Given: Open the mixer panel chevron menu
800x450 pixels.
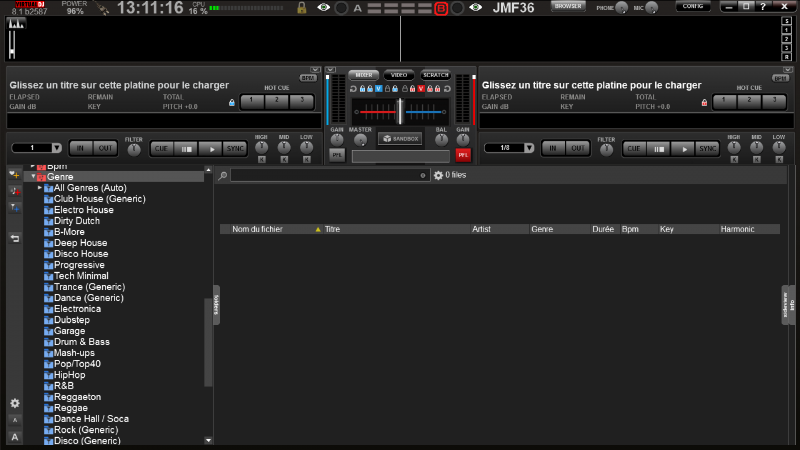Looking at the screenshot, I should [331, 69].
